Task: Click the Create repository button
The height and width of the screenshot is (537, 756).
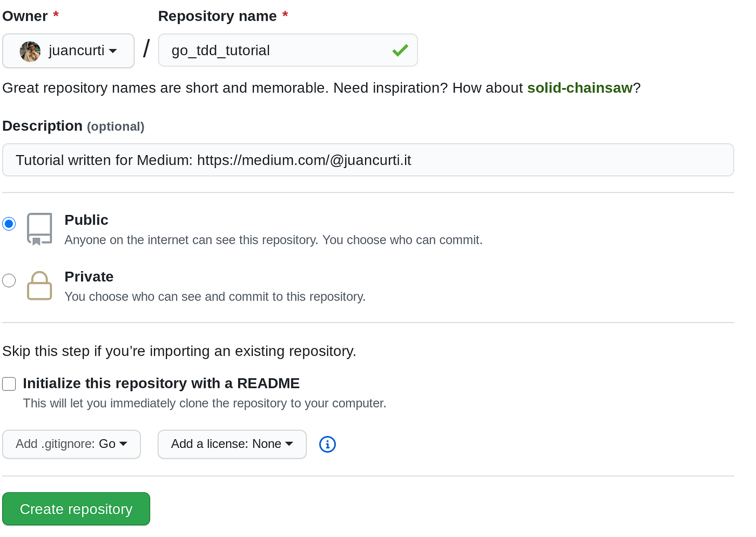Action: (x=76, y=509)
